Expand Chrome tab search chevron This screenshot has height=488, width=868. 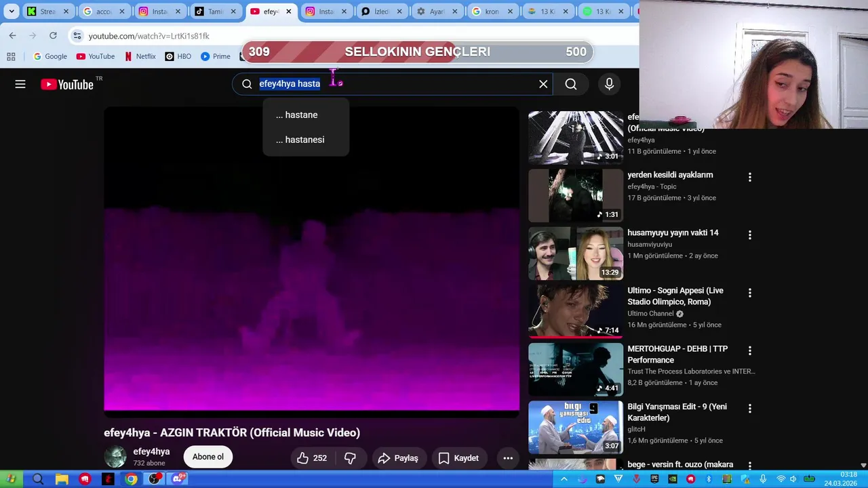click(x=12, y=12)
